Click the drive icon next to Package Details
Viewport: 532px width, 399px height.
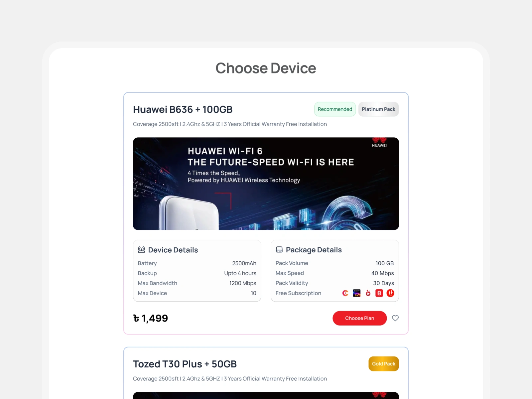[x=279, y=250]
